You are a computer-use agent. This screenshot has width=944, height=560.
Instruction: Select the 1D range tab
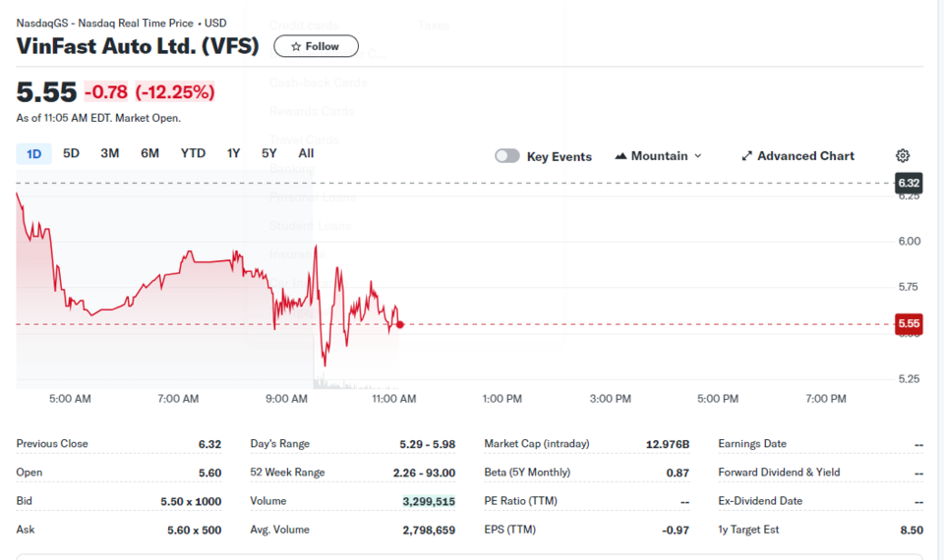pyautogui.click(x=33, y=154)
